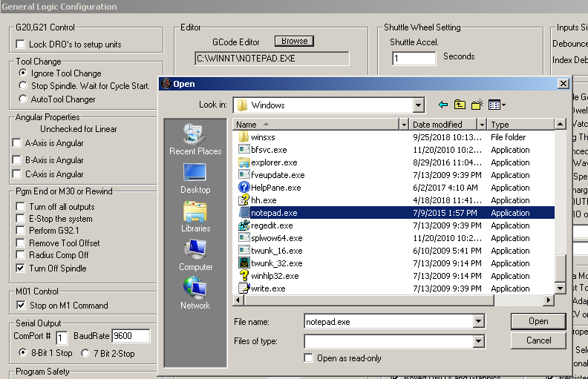588x379 pixels.
Task: Select the HelpPane.exe icon
Action: coord(244,187)
